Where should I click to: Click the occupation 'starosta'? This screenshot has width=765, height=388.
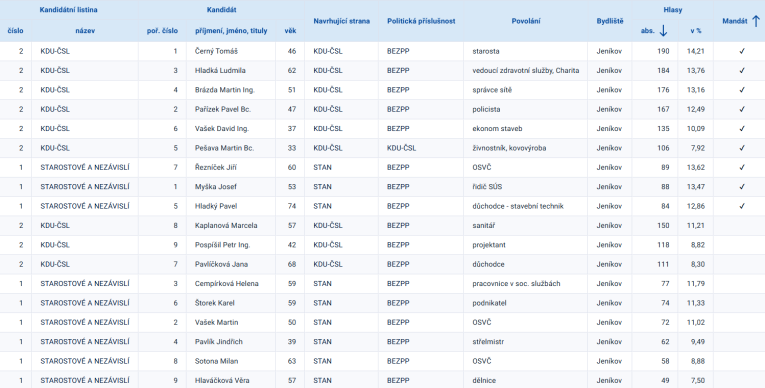(485, 51)
